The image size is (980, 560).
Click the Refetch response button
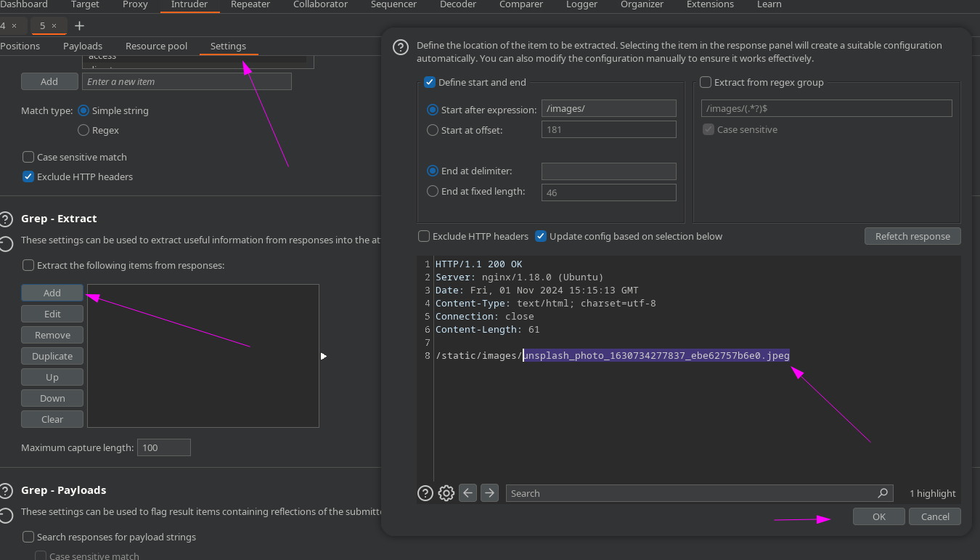[x=912, y=236]
